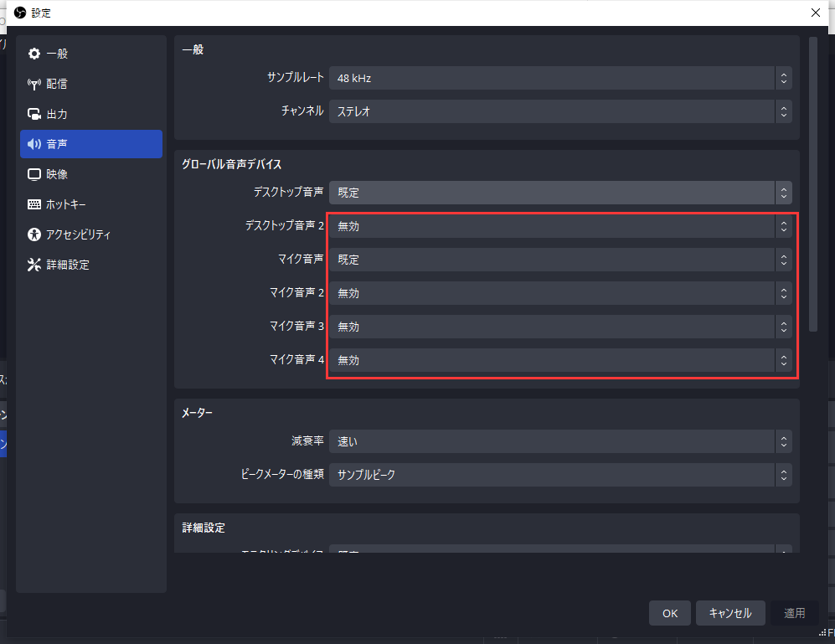Viewport: 835px width, 644px height.
Task: Open the 減衰率 dropdown
Action: point(559,441)
